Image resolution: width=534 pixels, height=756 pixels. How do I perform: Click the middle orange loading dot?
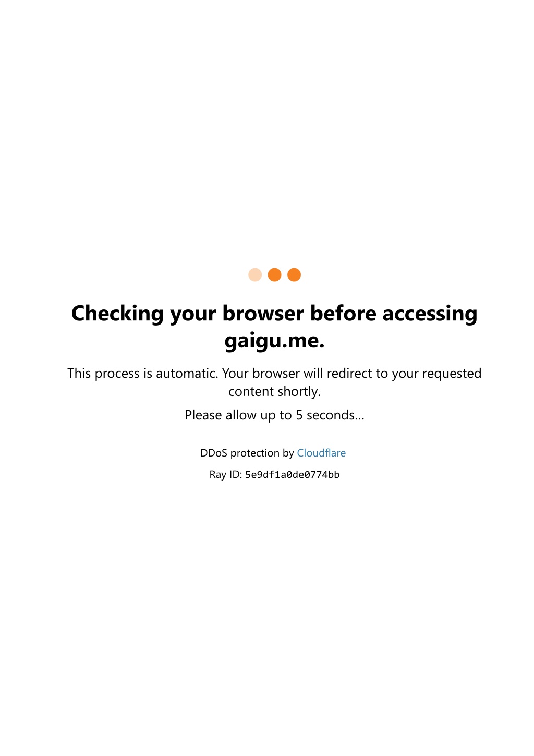pos(275,275)
